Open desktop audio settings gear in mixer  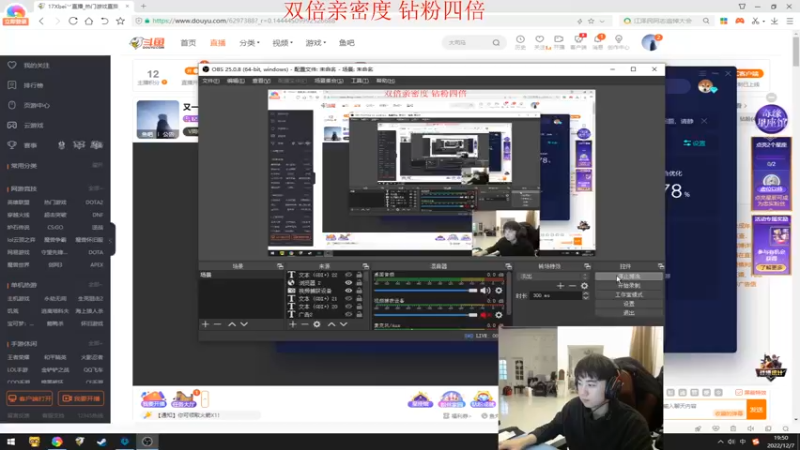pyautogui.click(x=498, y=291)
